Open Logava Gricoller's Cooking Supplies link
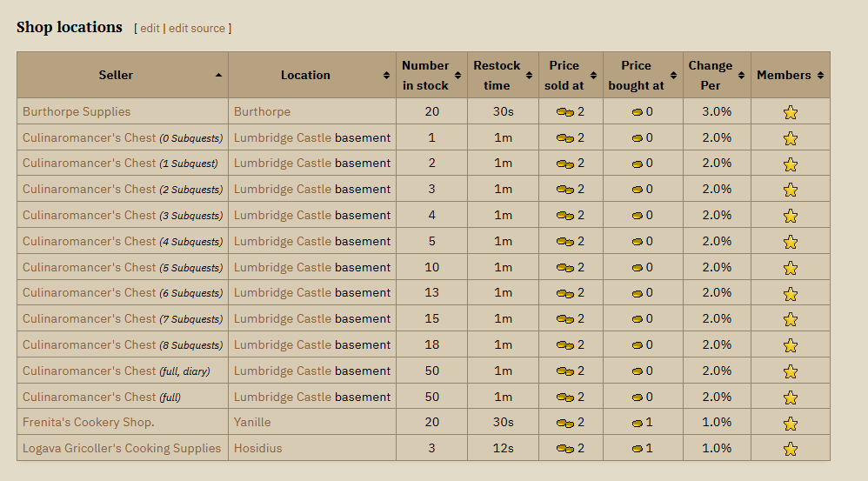Image resolution: width=868 pixels, height=481 pixels. click(x=122, y=448)
